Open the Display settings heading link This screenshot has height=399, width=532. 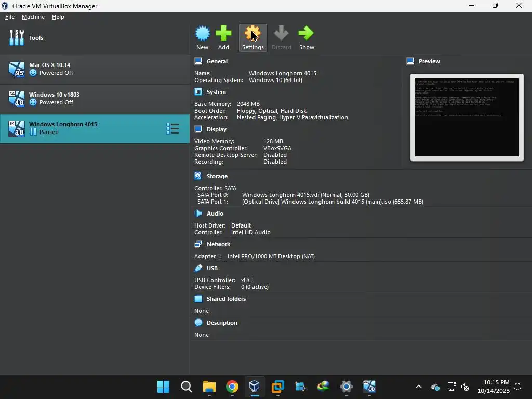[x=217, y=129]
